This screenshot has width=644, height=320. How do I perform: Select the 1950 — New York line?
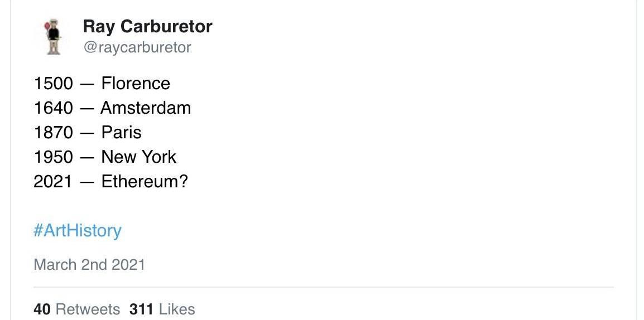[x=105, y=157]
